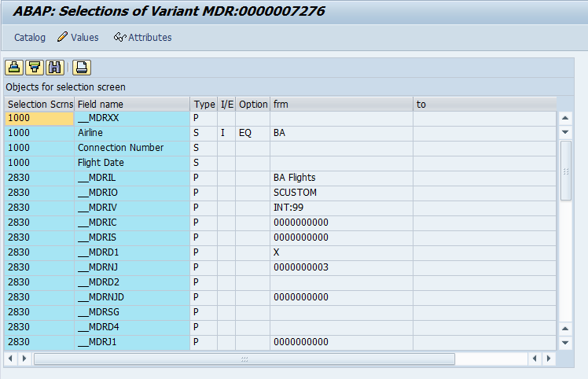Image resolution: width=588 pixels, height=379 pixels.
Task: Click the Values button label
Action: coord(85,38)
